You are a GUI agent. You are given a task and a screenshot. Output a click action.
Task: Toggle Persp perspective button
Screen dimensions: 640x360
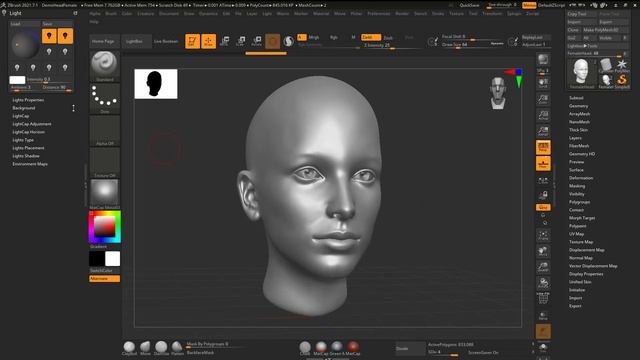[543, 147]
